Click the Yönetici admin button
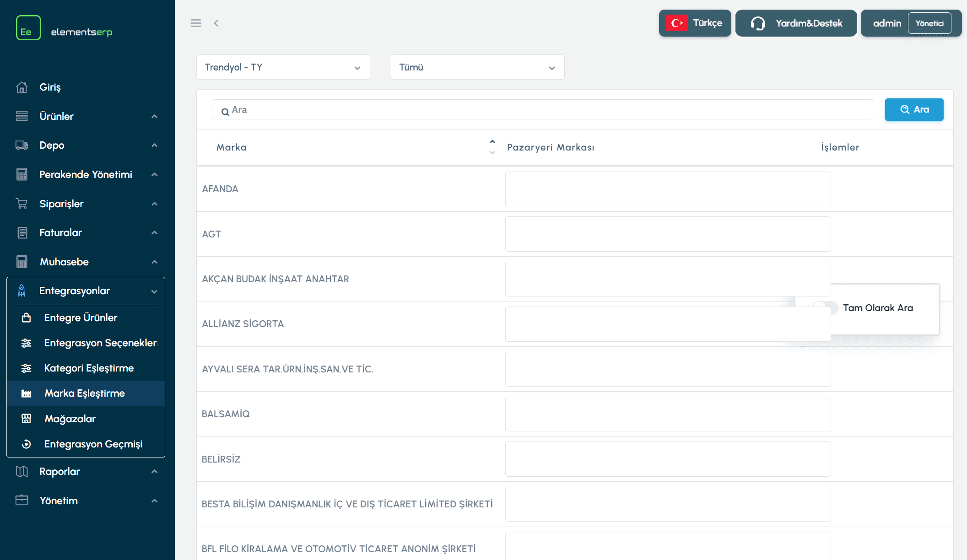 coord(929,23)
